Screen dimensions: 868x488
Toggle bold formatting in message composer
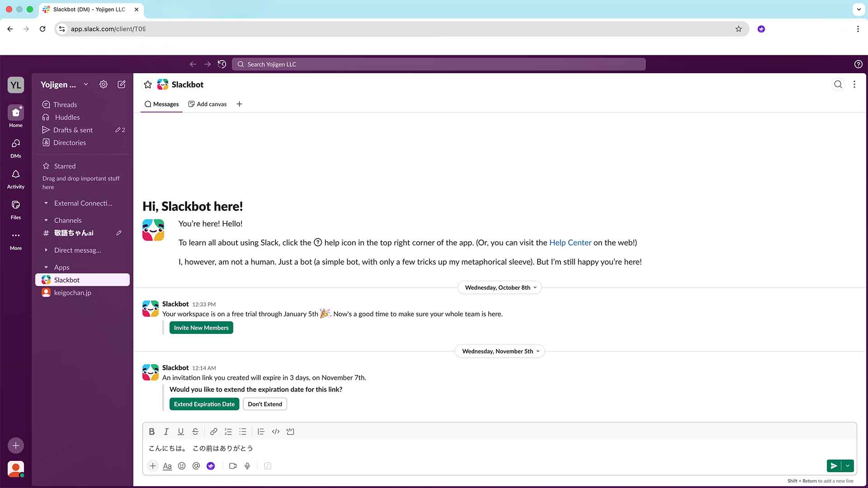pyautogui.click(x=152, y=432)
